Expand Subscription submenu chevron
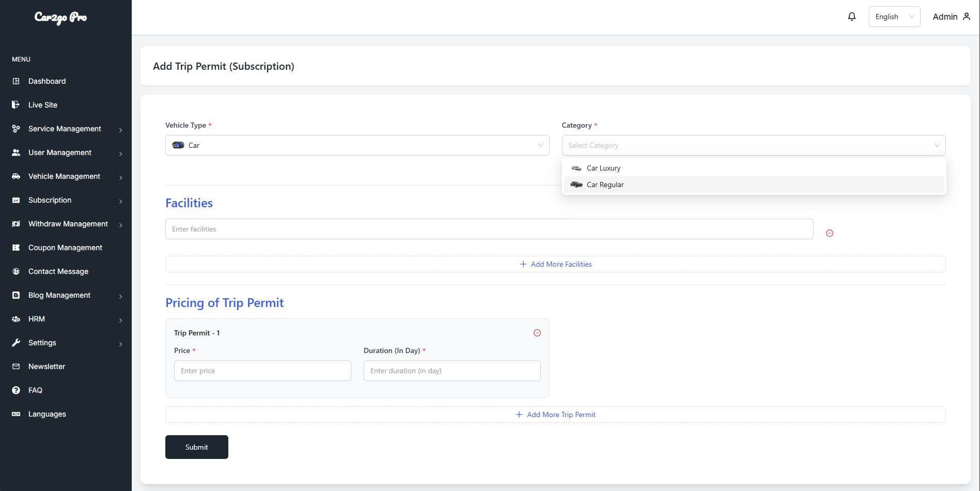Viewport: 980px width, 491px height. (121, 201)
